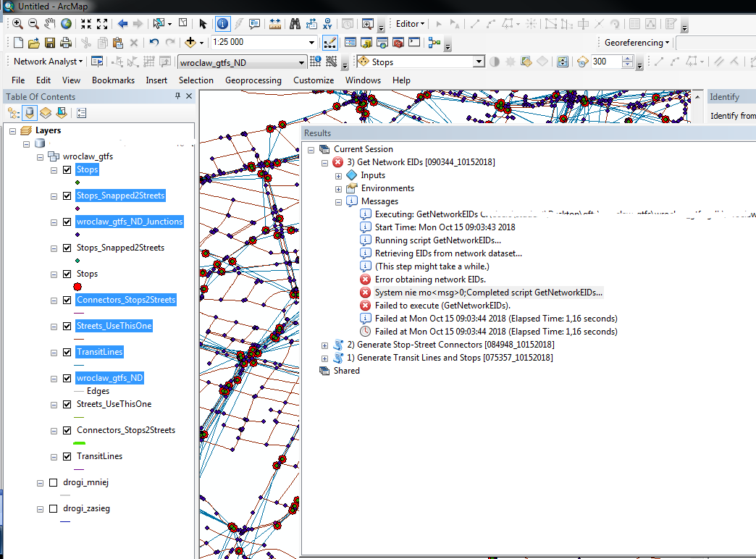Activate the Identify tool
The width and height of the screenshot is (756, 559).
(222, 24)
